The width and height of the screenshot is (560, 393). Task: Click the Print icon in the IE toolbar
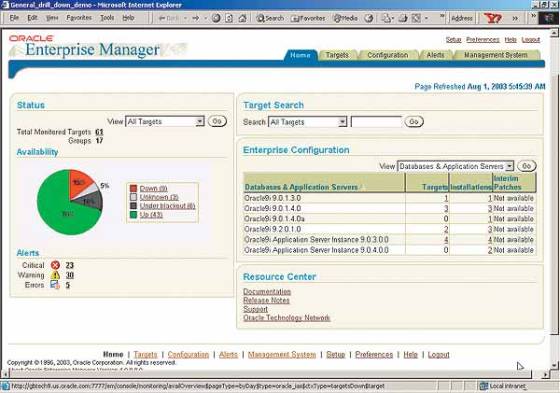pos(403,18)
